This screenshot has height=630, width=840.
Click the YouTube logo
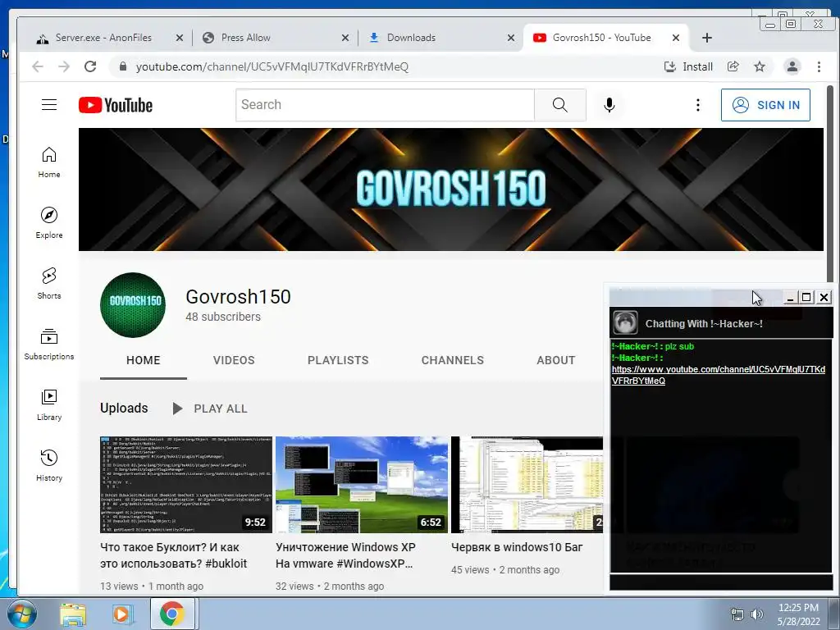[116, 105]
